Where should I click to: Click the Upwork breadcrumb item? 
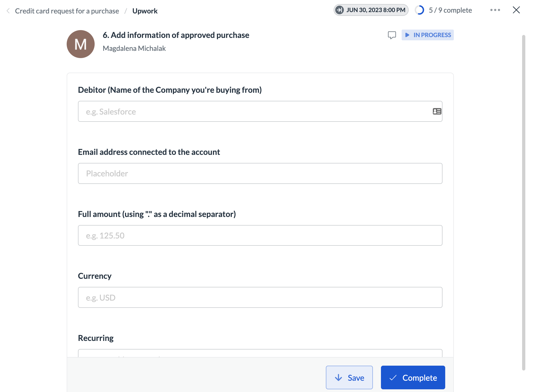click(145, 11)
